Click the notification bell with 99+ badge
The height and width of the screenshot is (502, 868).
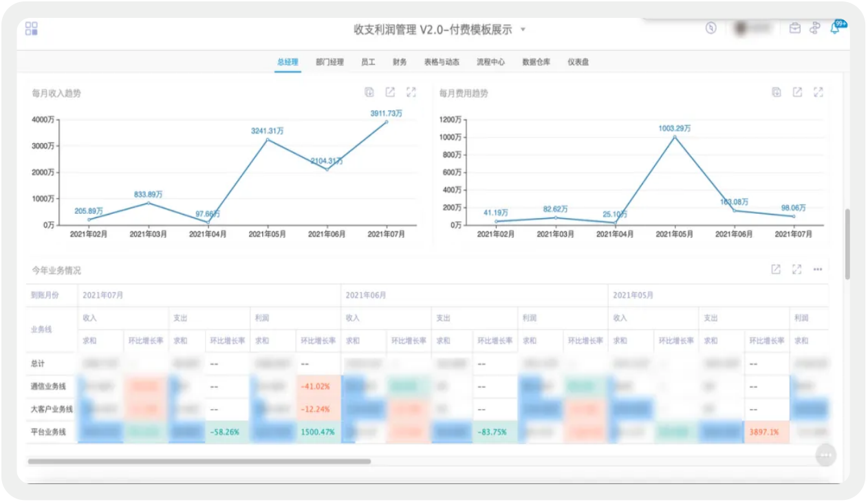[835, 28]
